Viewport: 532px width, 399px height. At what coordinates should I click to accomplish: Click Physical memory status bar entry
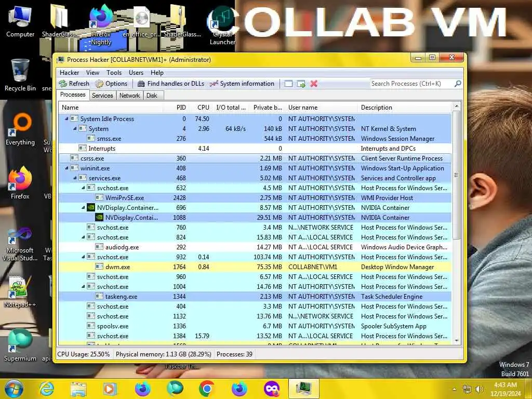pyautogui.click(x=163, y=354)
